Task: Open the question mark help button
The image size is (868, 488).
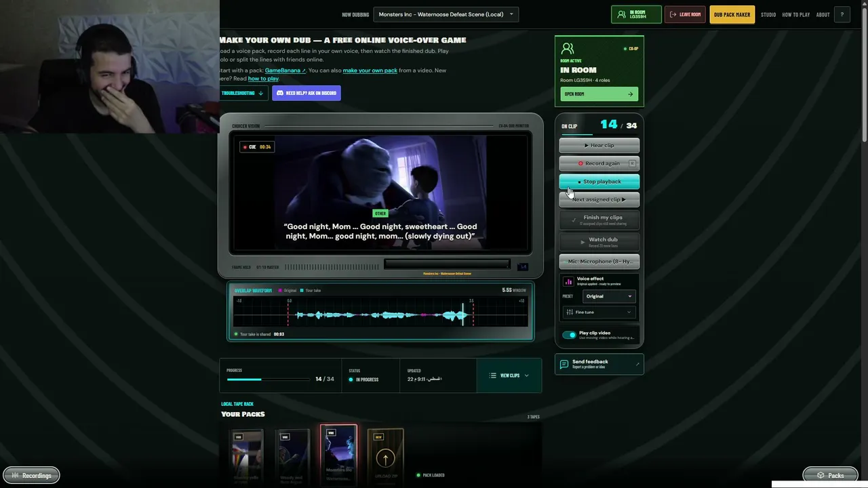Action: pos(842,14)
